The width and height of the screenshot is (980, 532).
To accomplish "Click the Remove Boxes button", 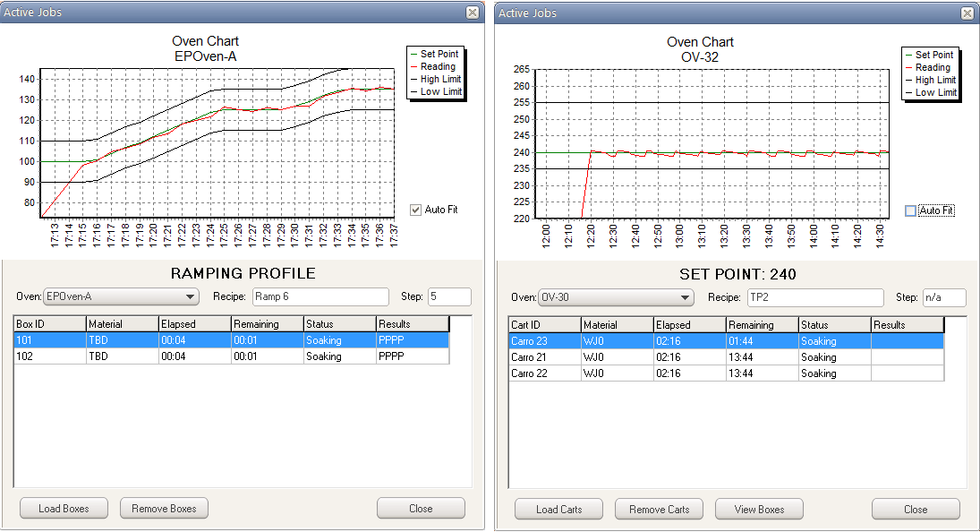I will [x=164, y=509].
